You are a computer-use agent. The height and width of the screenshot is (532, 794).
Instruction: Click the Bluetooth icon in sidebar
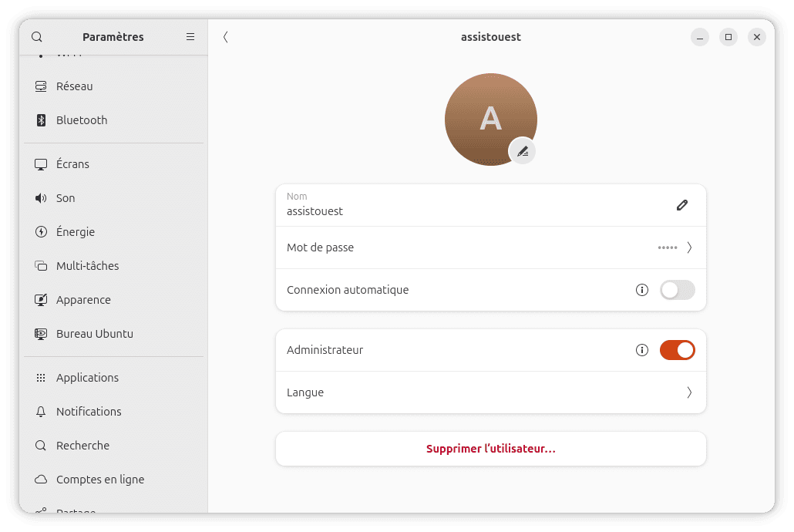point(41,120)
